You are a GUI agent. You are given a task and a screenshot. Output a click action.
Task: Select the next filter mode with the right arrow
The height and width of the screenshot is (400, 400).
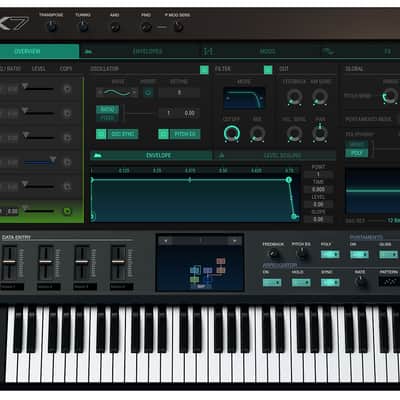click(261, 98)
